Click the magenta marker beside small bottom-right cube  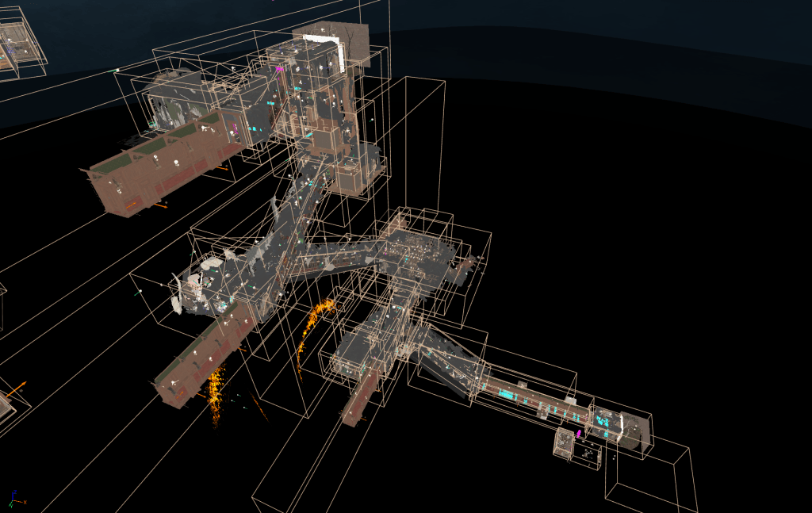coord(579,434)
